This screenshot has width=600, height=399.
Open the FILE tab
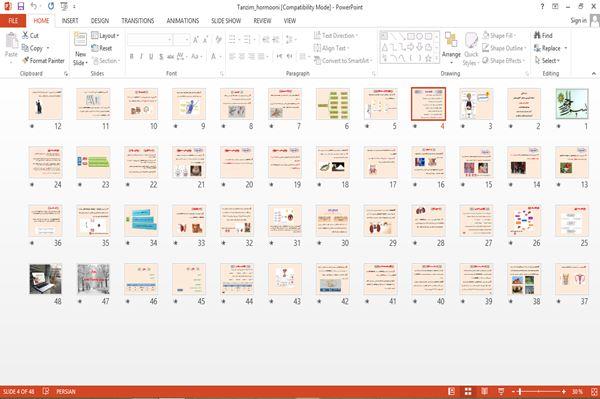tap(13, 21)
